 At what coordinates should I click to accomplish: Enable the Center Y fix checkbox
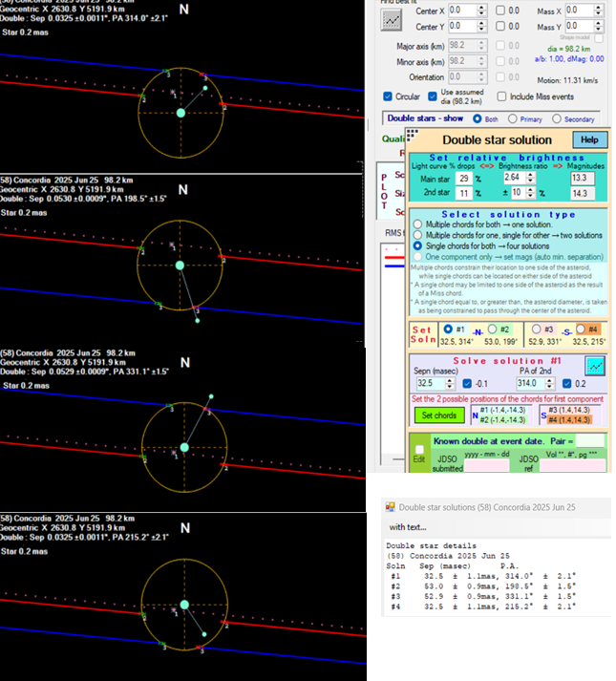click(500, 26)
